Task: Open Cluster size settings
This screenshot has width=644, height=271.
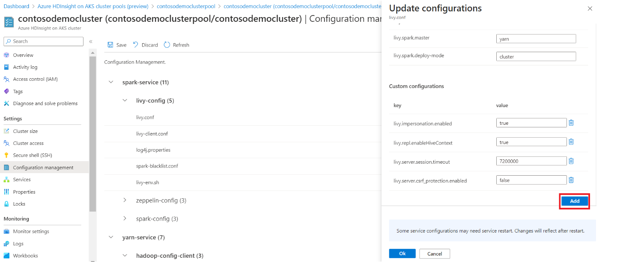Action: coord(25,131)
